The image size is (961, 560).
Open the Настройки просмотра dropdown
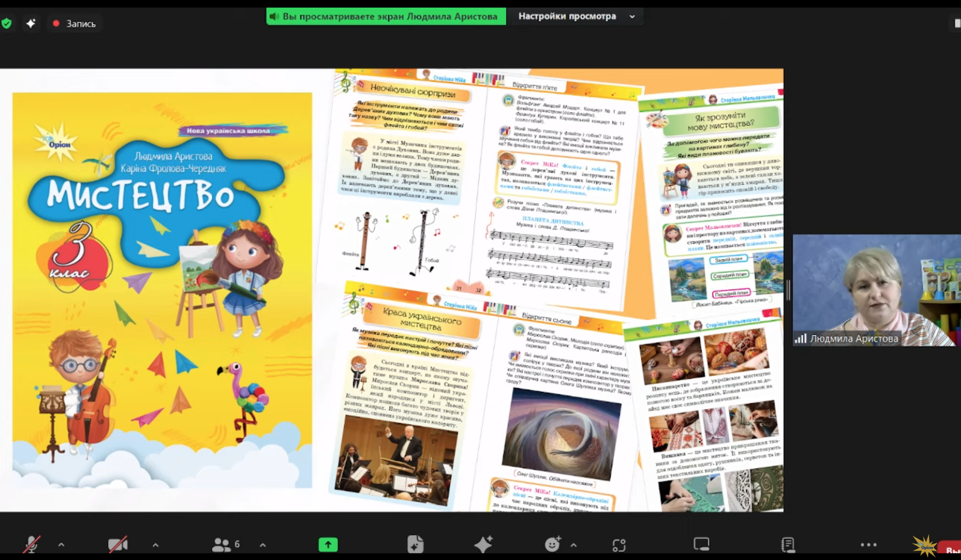(x=576, y=16)
